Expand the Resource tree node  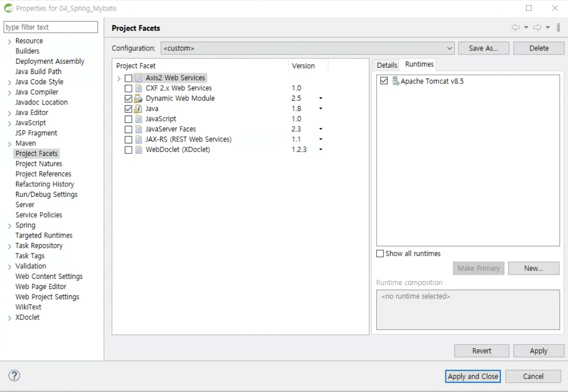click(x=10, y=42)
